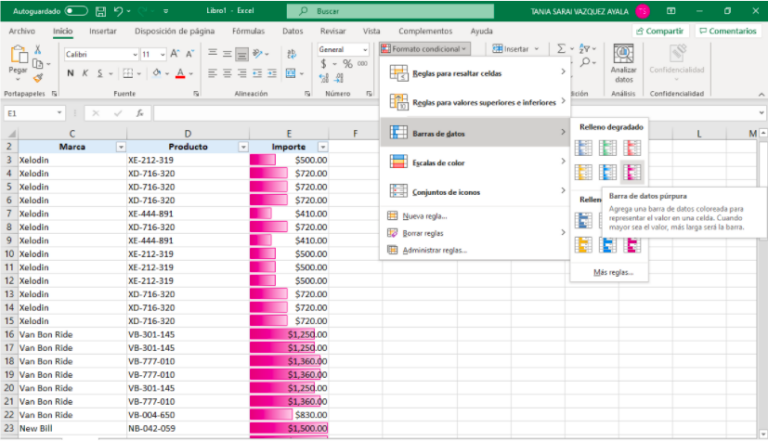Screen dimensions: 768x441
Task: Click the borders icon in Fuente group
Action: tap(128, 74)
